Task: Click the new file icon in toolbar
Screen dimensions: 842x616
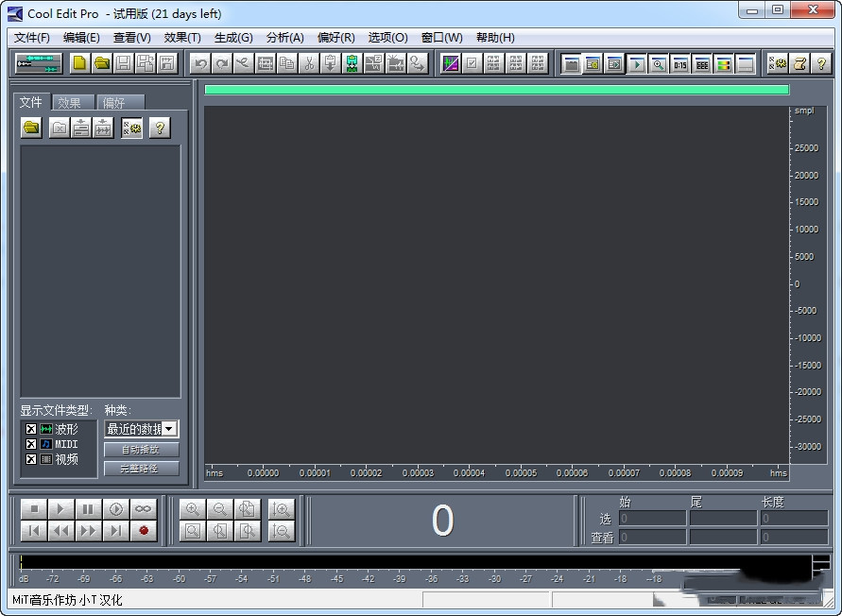Action: (79, 63)
